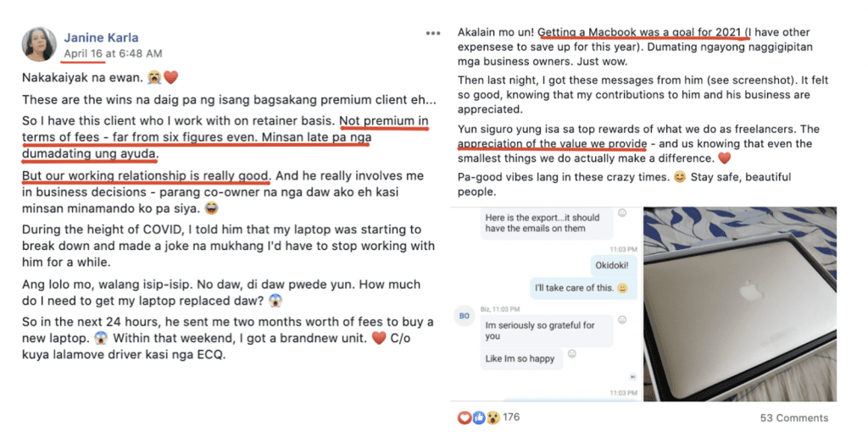868x432 pixels.
Task: Select the 'Here is the export' message bubble
Action: tap(547, 223)
